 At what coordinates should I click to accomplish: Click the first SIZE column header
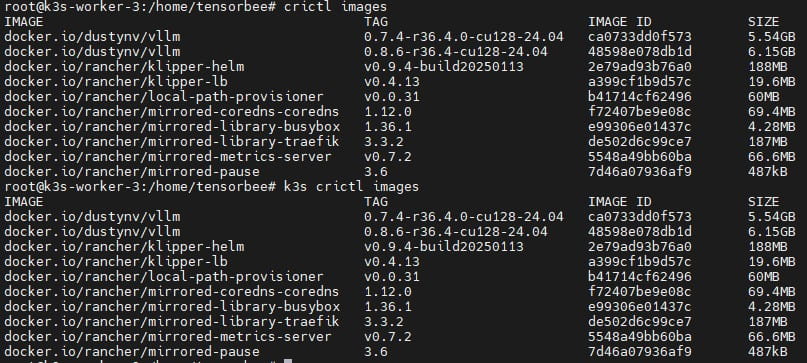[x=763, y=22]
